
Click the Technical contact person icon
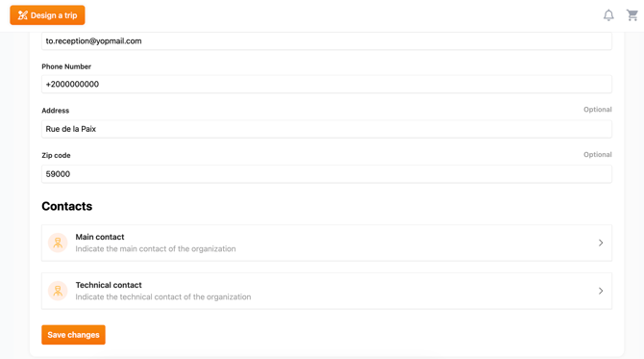(x=58, y=291)
